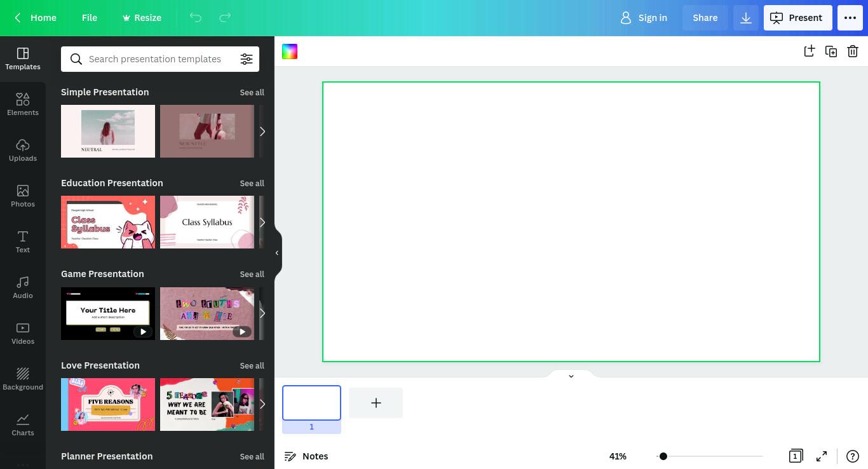868x469 pixels.
Task: Start presenting with the Present button
Action: click(x=797, y=18)
